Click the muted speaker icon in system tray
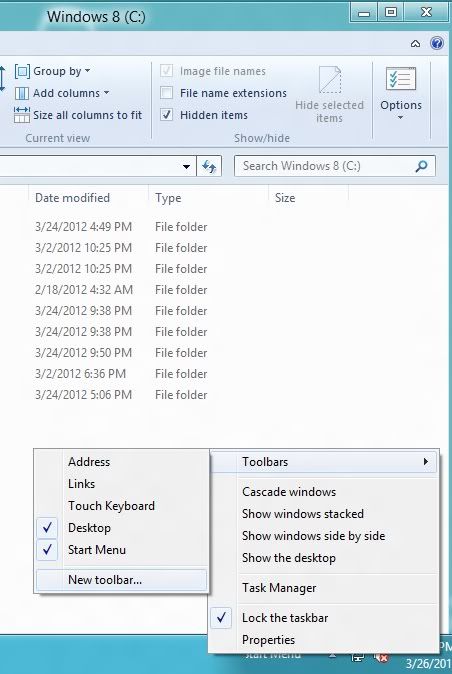 [381, 658]
